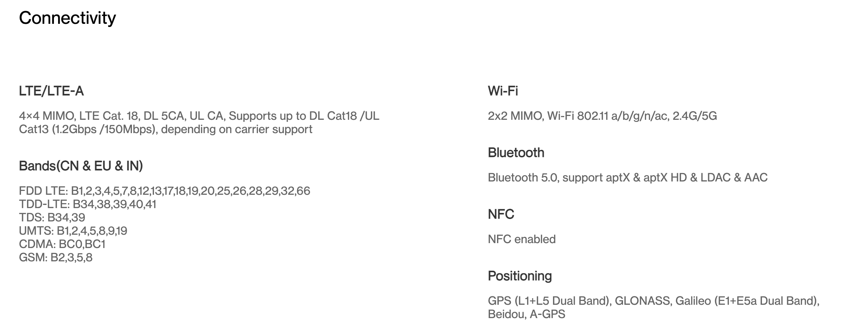Click the NFC enabled text
Viewport: 868px width, 330px height.
(521, 239)
